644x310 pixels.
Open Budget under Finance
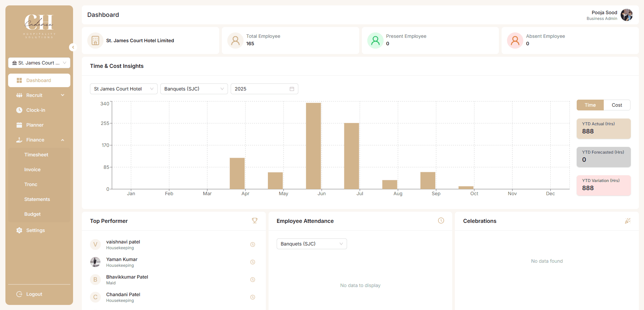click(39, 214)
